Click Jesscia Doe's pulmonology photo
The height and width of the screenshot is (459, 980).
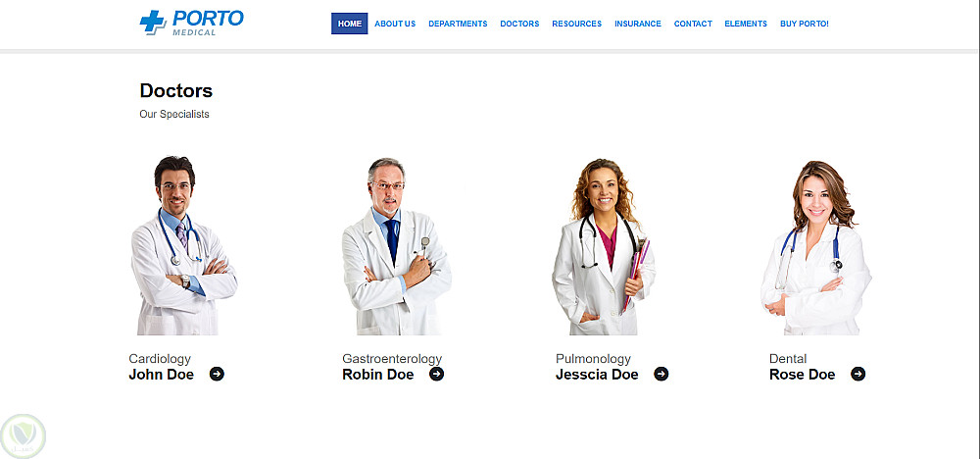tap(603, 246)
